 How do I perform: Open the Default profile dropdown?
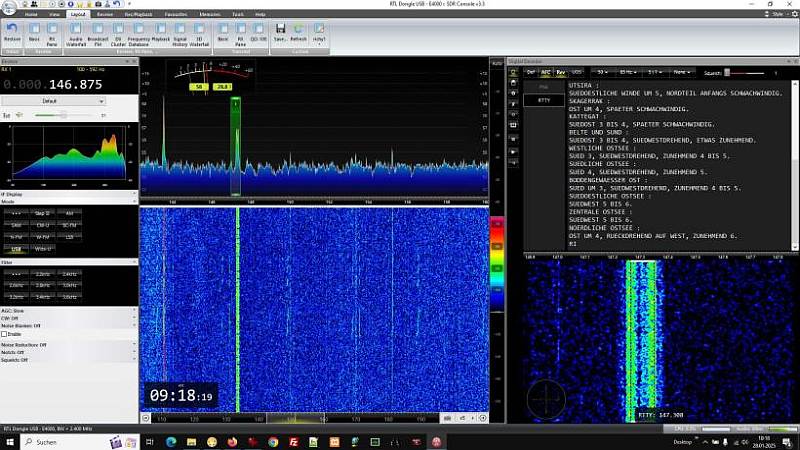point(53,101)
